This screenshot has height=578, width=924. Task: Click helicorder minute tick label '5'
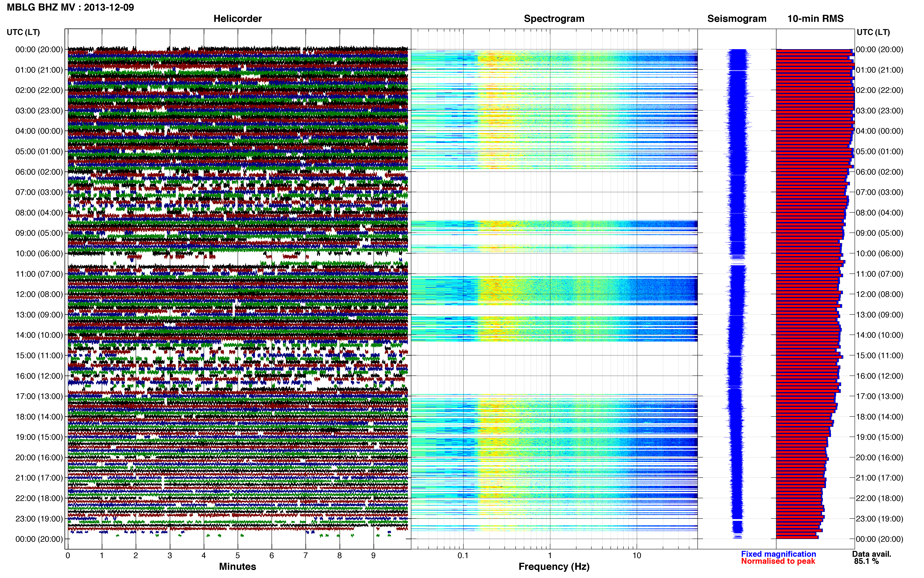point(238,556)
